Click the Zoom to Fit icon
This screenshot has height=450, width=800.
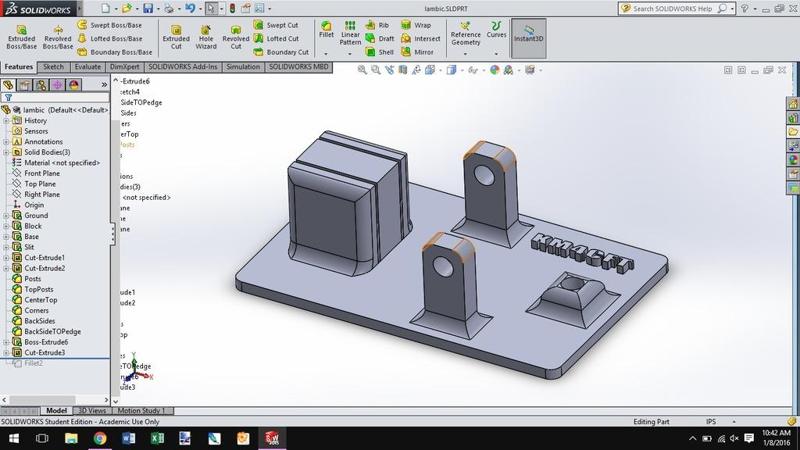click(363, 70)
